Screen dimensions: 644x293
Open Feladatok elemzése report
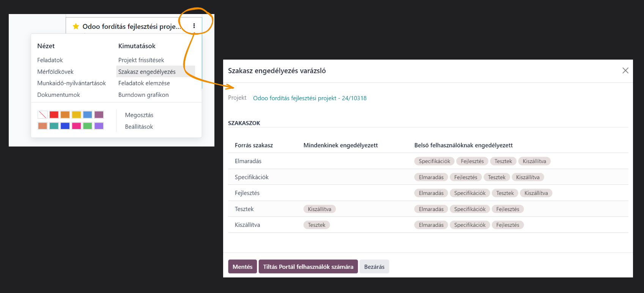pyautogui.click(x=144, y=83)
